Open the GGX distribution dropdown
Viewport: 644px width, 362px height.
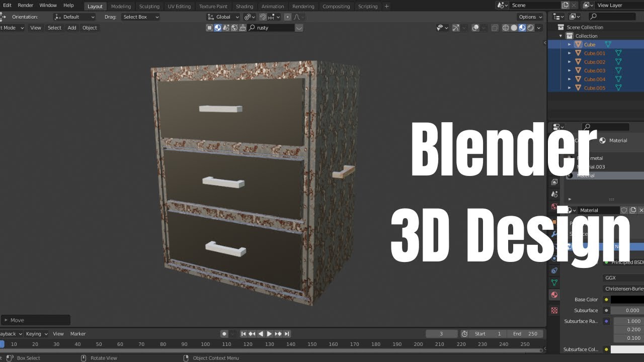pos(623,278)
